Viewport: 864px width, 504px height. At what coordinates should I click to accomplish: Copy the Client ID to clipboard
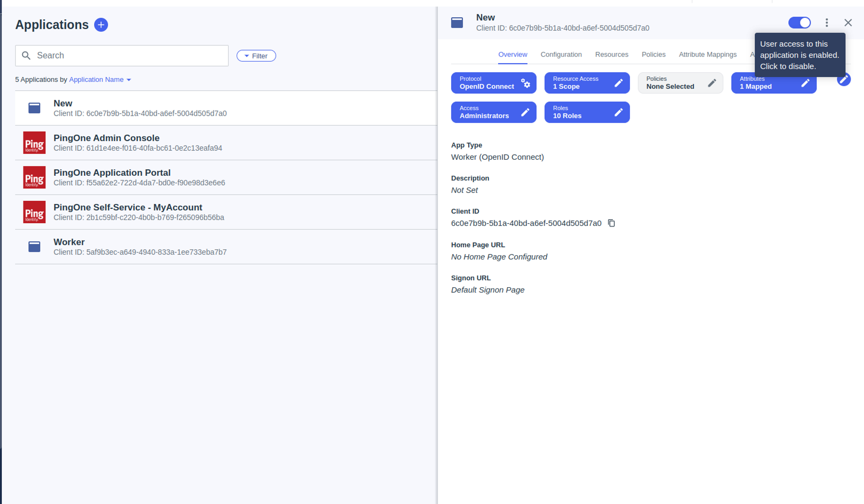point(611,223)
